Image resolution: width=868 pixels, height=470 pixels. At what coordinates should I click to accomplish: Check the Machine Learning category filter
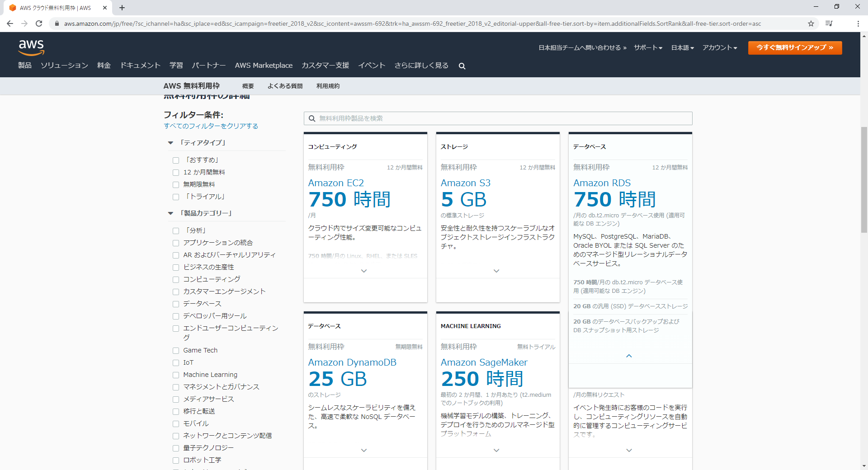tap(176, 375)
